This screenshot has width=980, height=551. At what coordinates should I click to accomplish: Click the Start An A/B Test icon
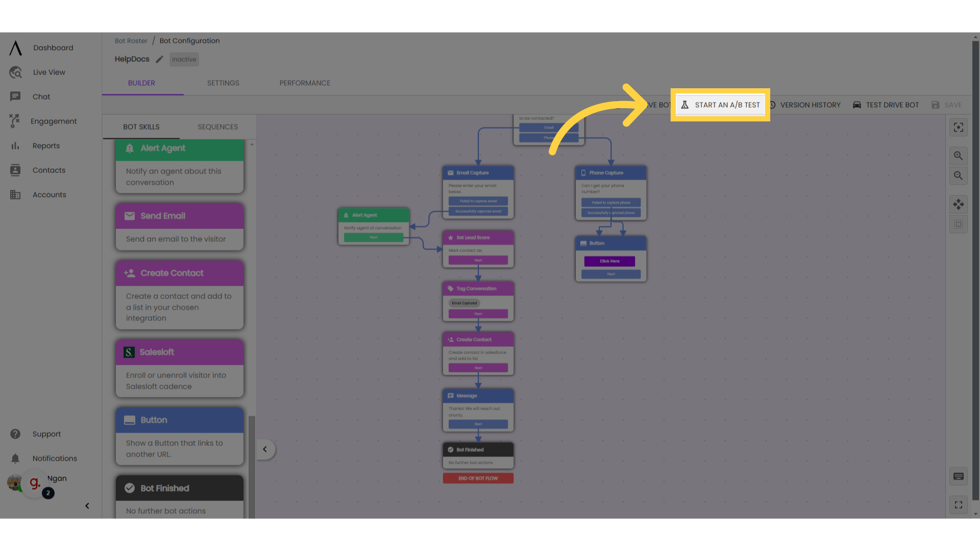(x=684, y=104)
